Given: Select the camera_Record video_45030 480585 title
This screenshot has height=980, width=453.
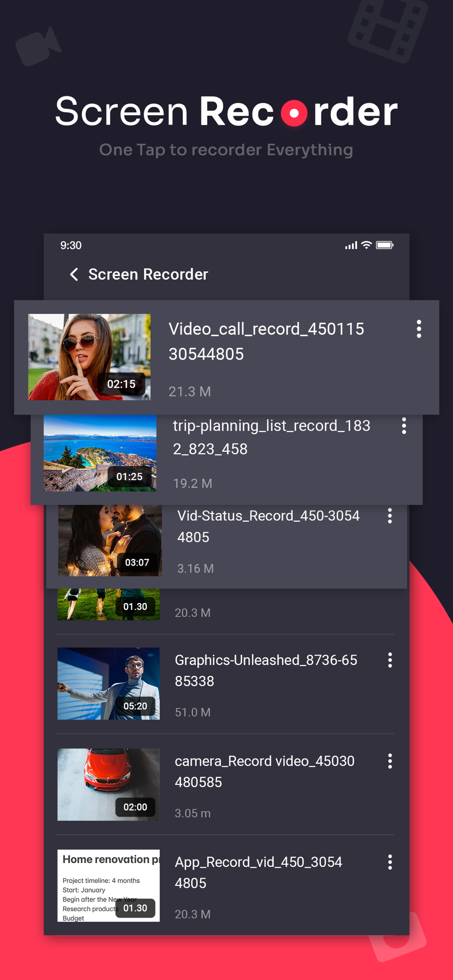Looking at the screenshot, I should click(x=265, y=771).
